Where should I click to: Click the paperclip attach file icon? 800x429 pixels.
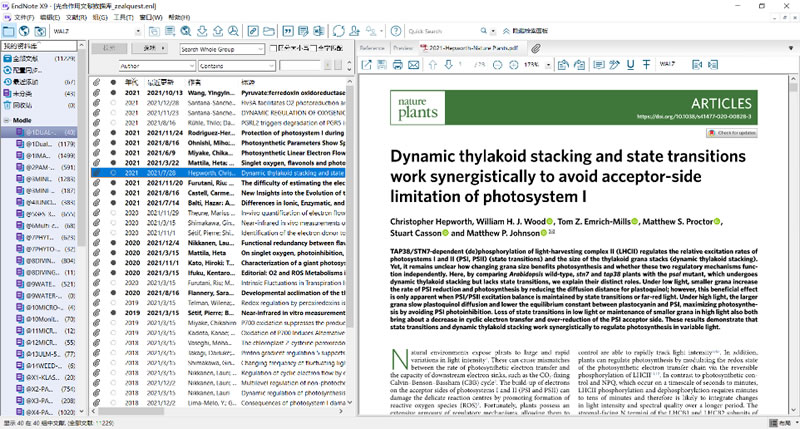535,47
